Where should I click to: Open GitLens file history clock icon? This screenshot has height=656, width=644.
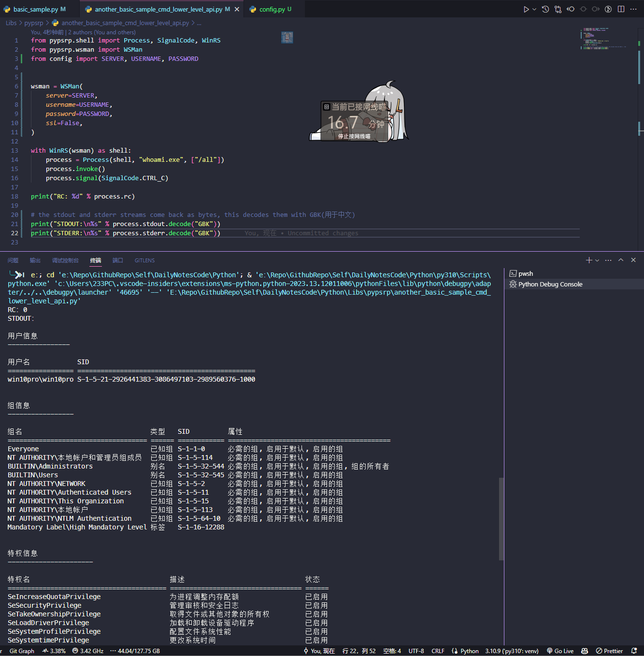545,9
